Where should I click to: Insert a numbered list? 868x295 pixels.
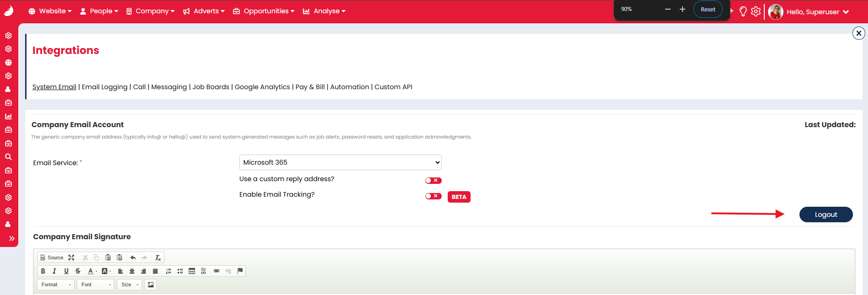pos(169,271)
